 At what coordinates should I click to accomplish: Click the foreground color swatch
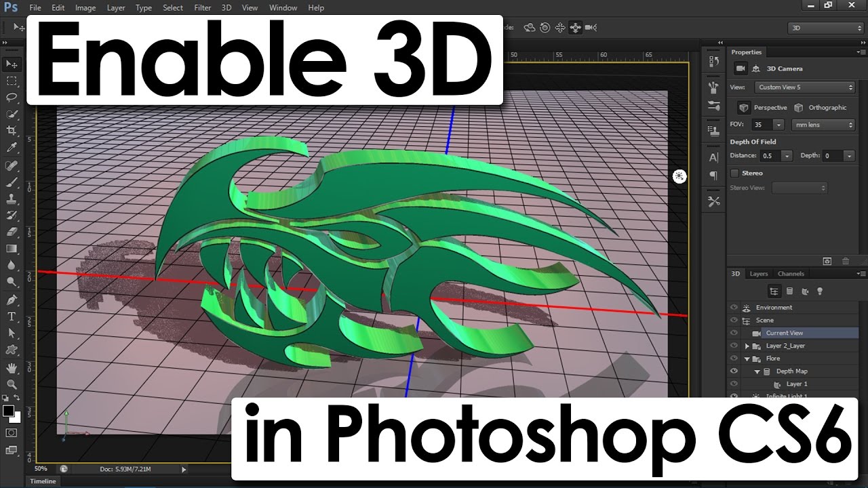tap(8, 411)
